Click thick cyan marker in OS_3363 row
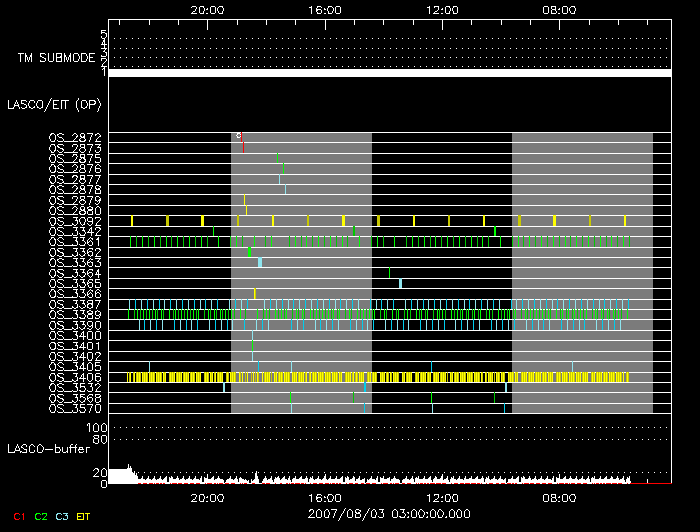Screen dimensions: 700x532 (x=260, y=262)
